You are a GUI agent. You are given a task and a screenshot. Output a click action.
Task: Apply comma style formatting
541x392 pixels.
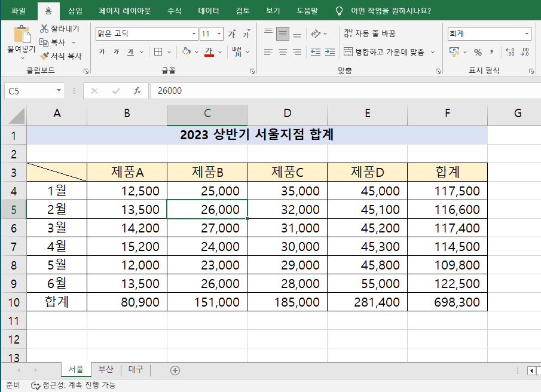click(x=491, y=52)
